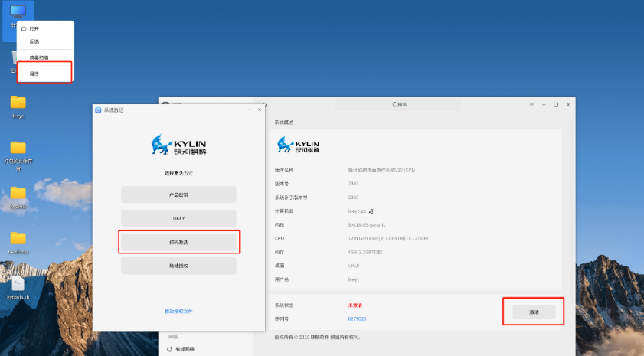Screen dimensions: 644x356
Task: Click the username value leeyc in settings
Action: click(354, 279)
